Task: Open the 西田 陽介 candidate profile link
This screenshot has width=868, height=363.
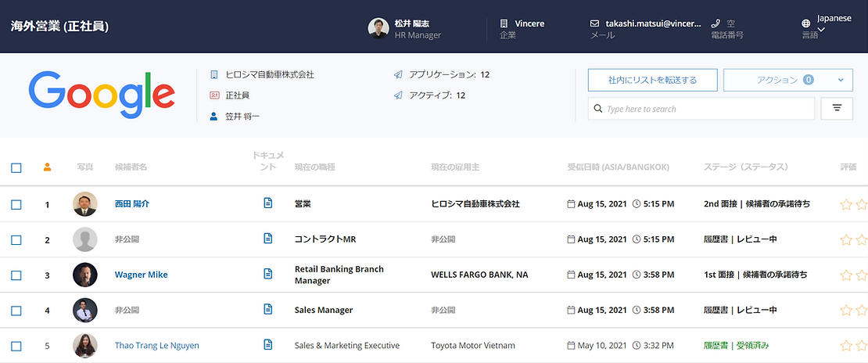Action: click(131, 203)
